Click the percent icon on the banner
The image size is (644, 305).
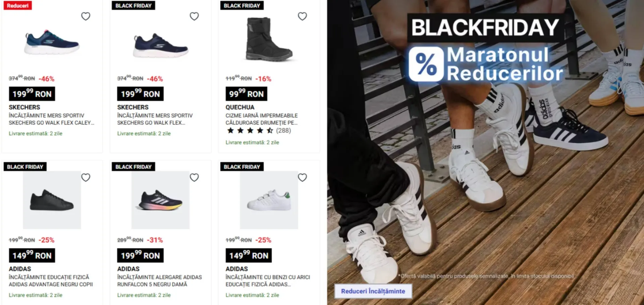[426, 64]
